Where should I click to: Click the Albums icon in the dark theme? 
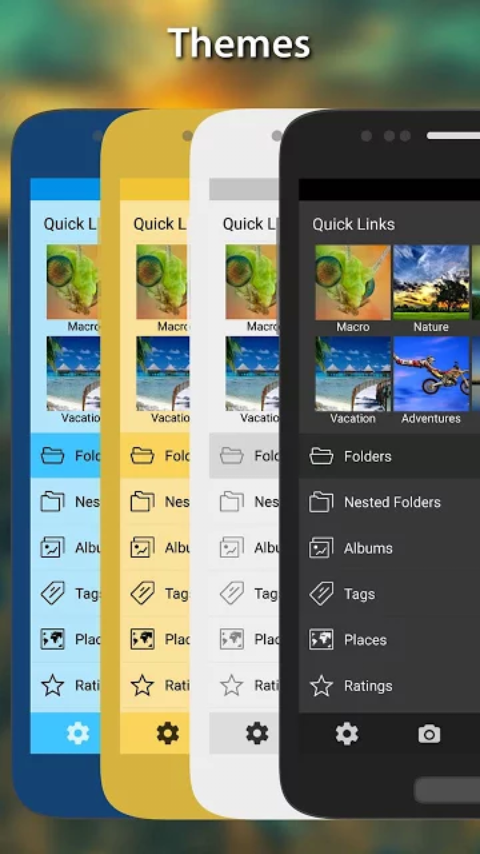(321, 548)
